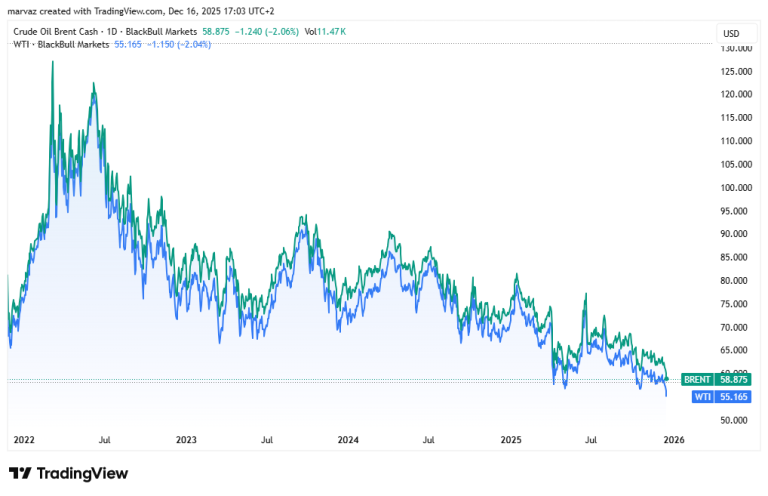Screen dimensions: 768x496
Task: Click the 125.000 price axis label
Action: pyautogui.click(x=736, y=71)
